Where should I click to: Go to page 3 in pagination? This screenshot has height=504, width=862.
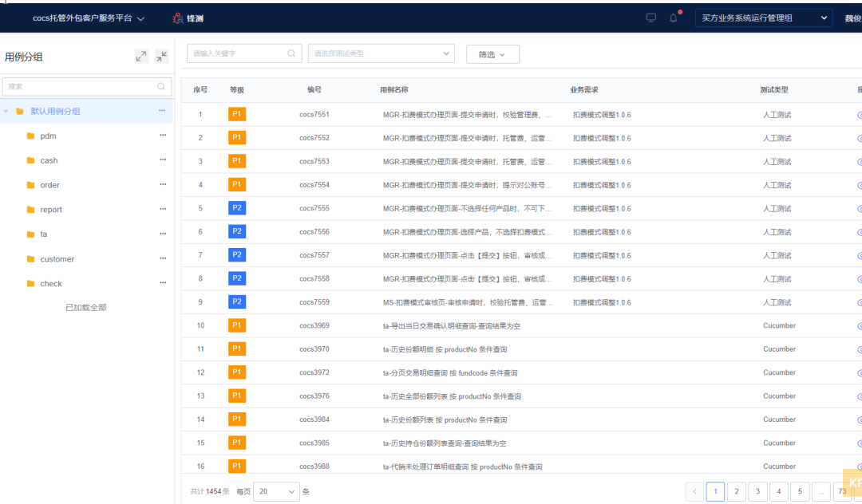(757, 491)
